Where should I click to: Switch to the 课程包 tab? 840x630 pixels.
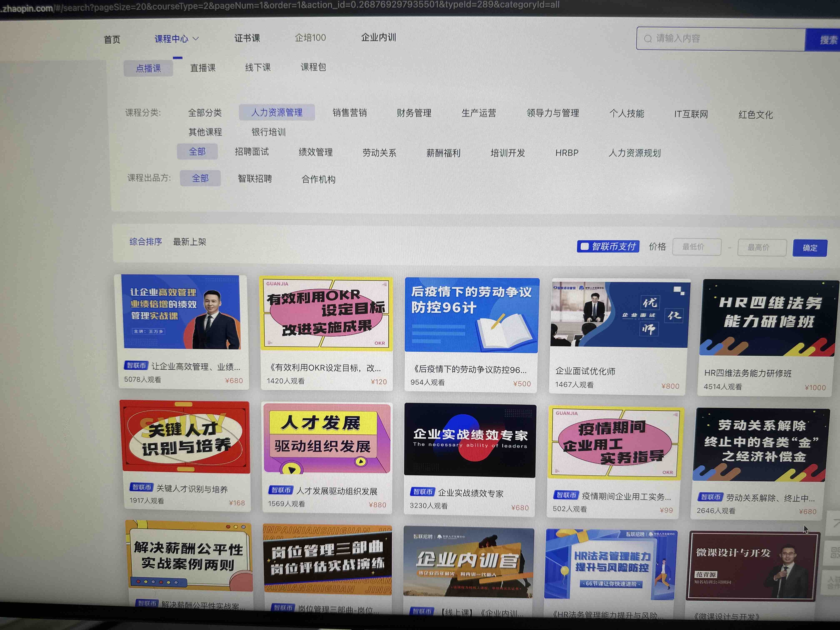click(x=313, y=67)
